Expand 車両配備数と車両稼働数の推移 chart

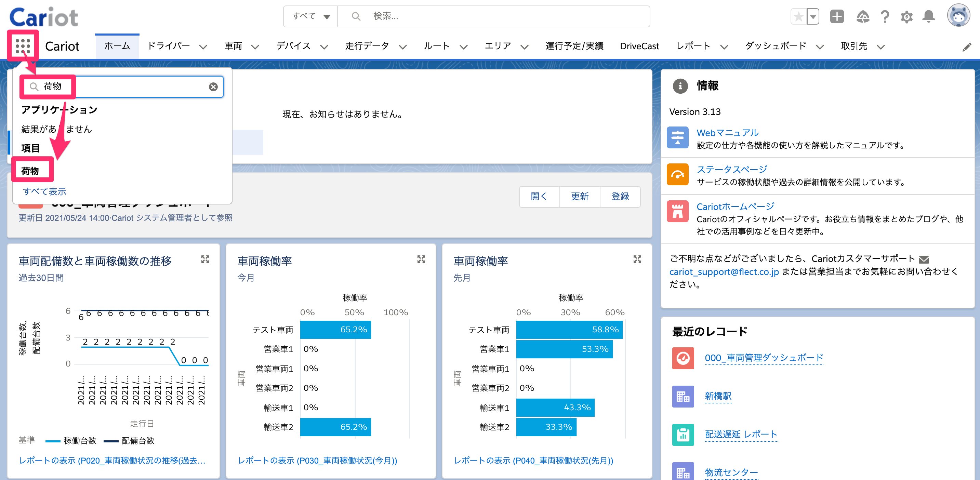pos(205,259)
